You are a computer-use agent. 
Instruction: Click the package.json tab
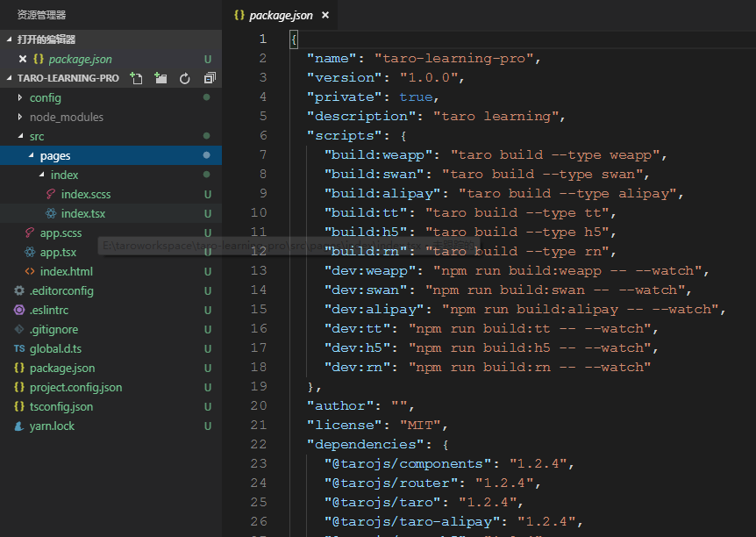pyautogui.click(x=281, y=16)
